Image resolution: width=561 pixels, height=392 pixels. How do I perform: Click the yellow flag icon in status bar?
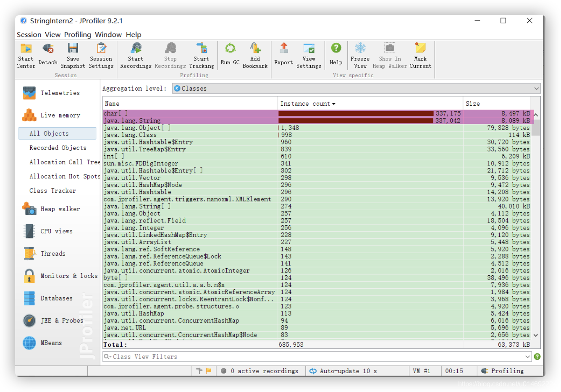pos(208,371)
